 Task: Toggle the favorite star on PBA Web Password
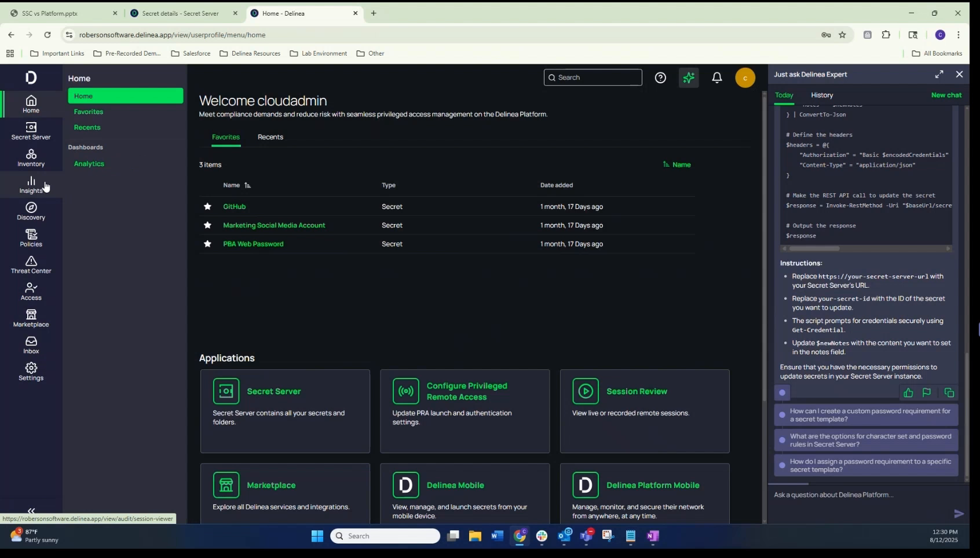pyautogui.click(x=207, y=244)
